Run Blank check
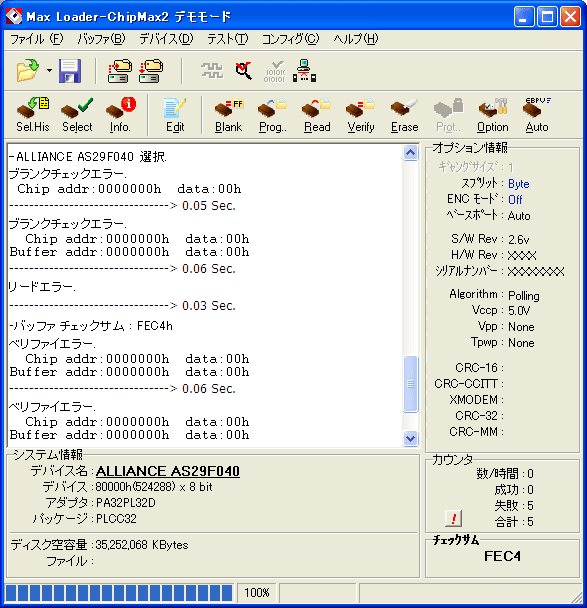Viewport: 587px width, 608px height. coord(228,115)
